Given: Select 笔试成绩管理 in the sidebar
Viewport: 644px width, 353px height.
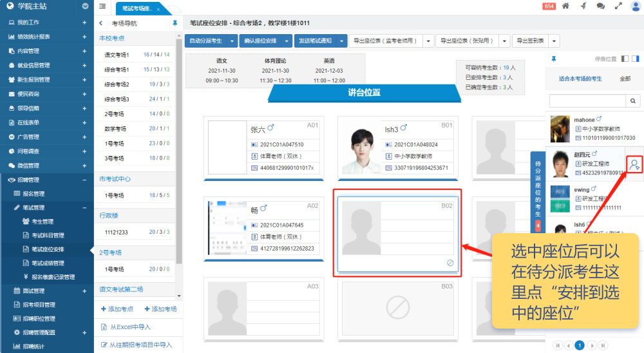Looking at the screenshot, I should pos(48,263).
